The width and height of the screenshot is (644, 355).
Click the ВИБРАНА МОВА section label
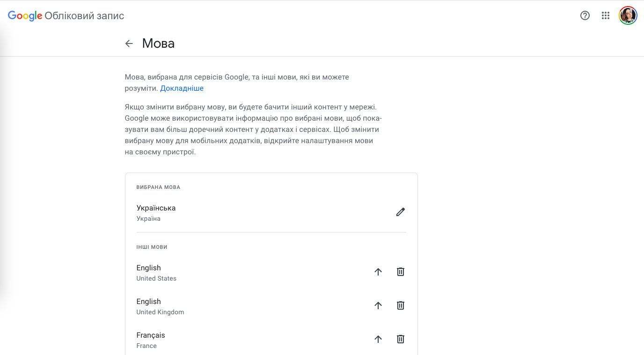tap(158, 187)
